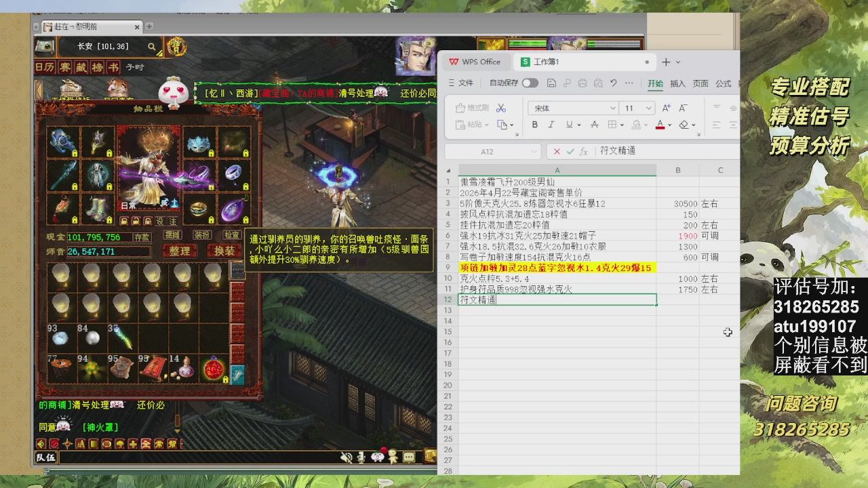Image resolution: width=868 pixels, height=488 pixels.
Task: Click the eraser clear formatting icon
Action: pos(684,125)
